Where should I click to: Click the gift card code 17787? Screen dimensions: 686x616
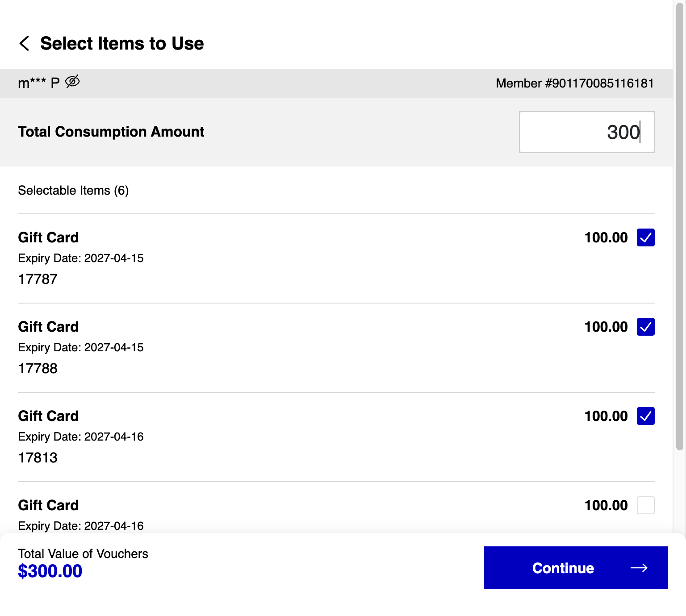point(38,279)
